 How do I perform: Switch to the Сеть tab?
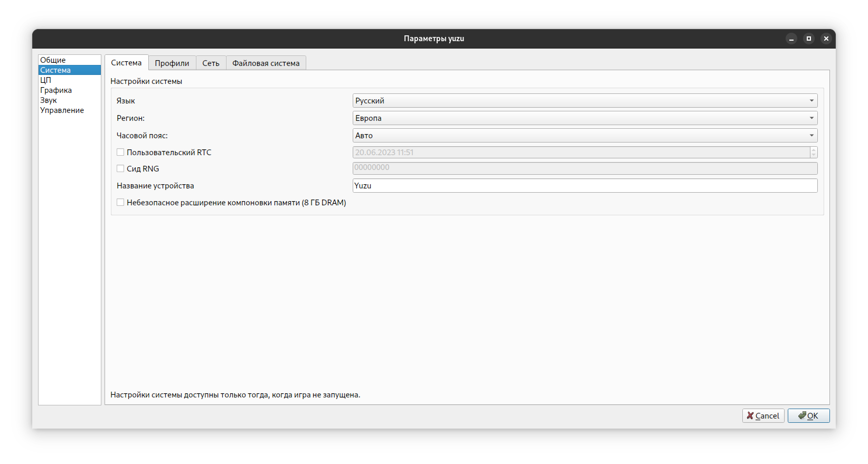point(211,63)
